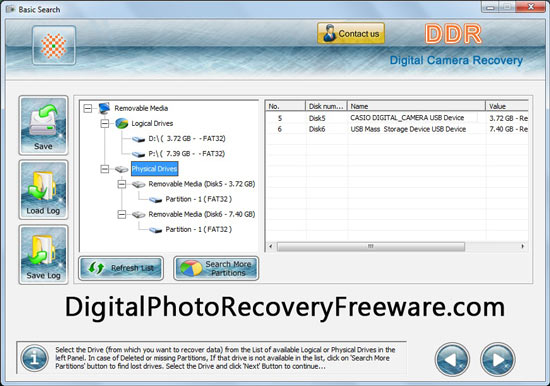The image size is (550, 386).
Task: Click the Save drive icon button
Action: (43, 125)
